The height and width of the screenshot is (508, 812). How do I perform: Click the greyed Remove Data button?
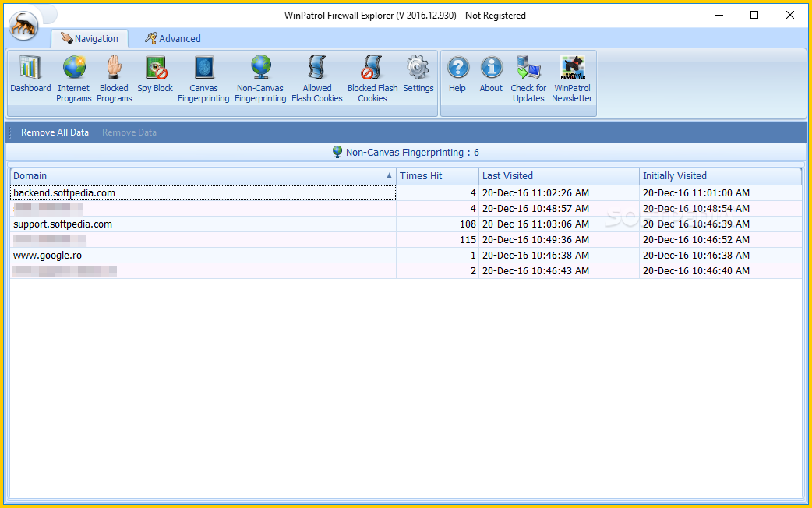click(129, 132)
